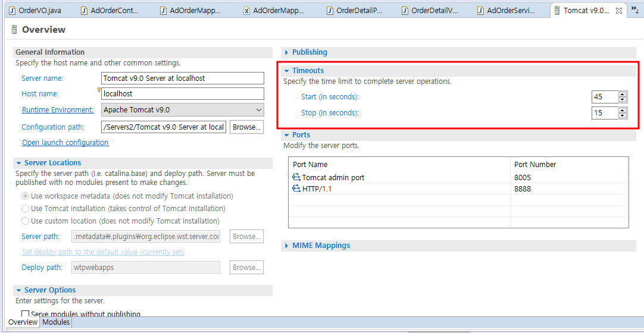Edit the Stop timeout value

(605, 112)
